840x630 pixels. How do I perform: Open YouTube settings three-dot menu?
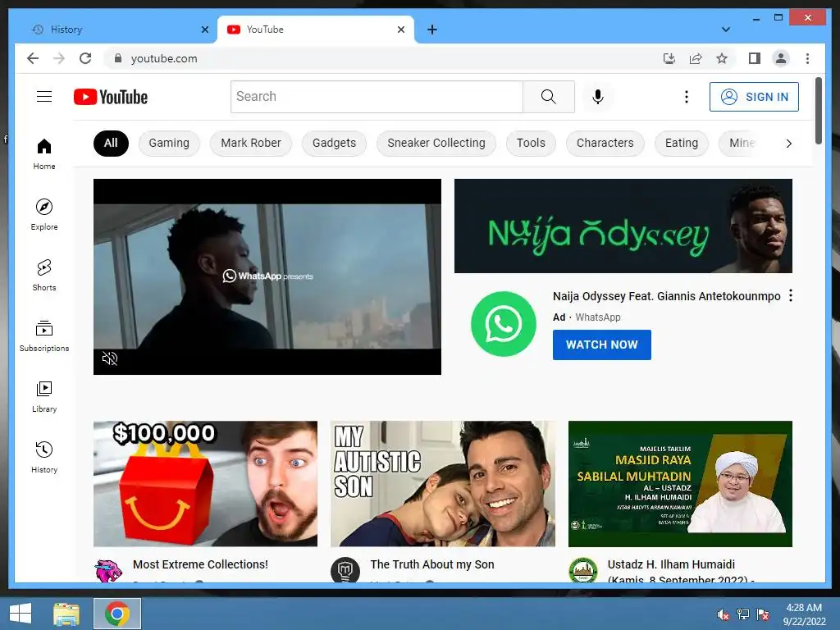pyautogui.click(x=687, y=97)
